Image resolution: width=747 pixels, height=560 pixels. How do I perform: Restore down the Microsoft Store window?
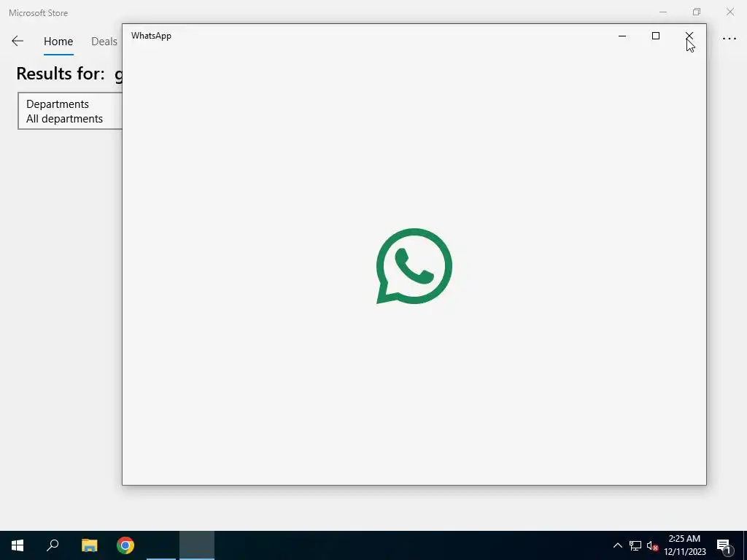pyautogui.click(x=697, y=12)
